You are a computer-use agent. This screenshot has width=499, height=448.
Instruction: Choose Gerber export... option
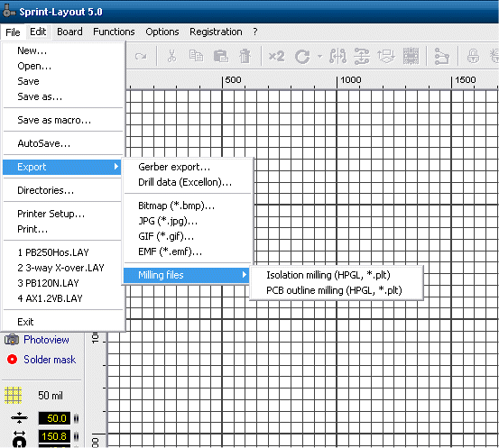coord(188,167)
